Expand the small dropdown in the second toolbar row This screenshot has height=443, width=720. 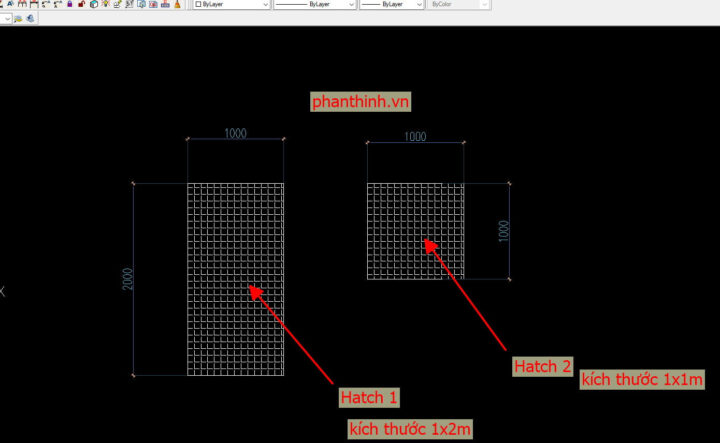tap(6, 18)
